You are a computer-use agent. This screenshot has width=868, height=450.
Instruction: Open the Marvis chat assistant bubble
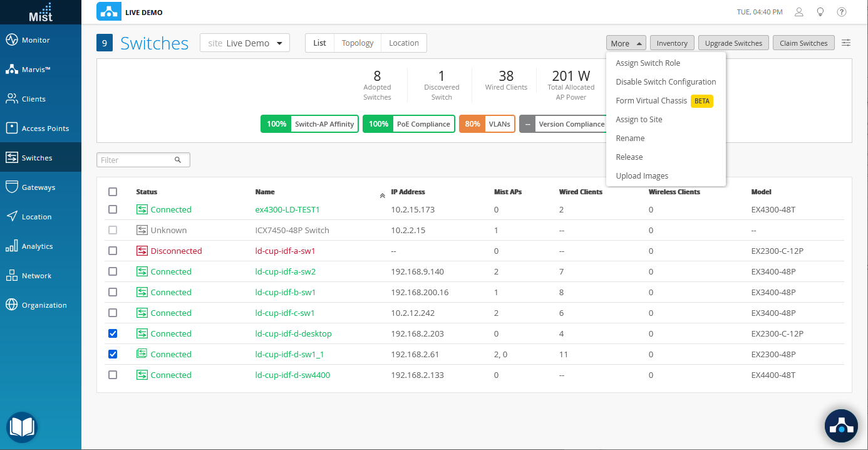841,426
